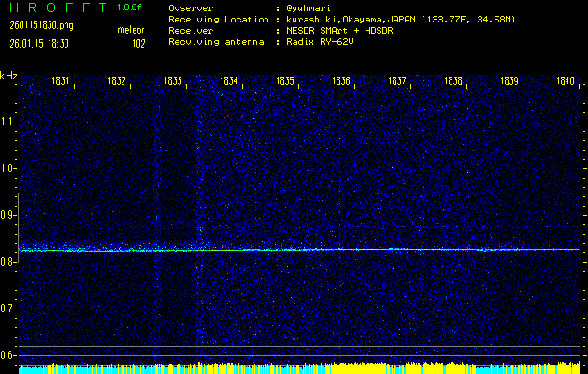Image resolution: width=588 pixels, height=374 pixels.
Task: Click the 1.0.0f version label
Action: coord(130,7)
